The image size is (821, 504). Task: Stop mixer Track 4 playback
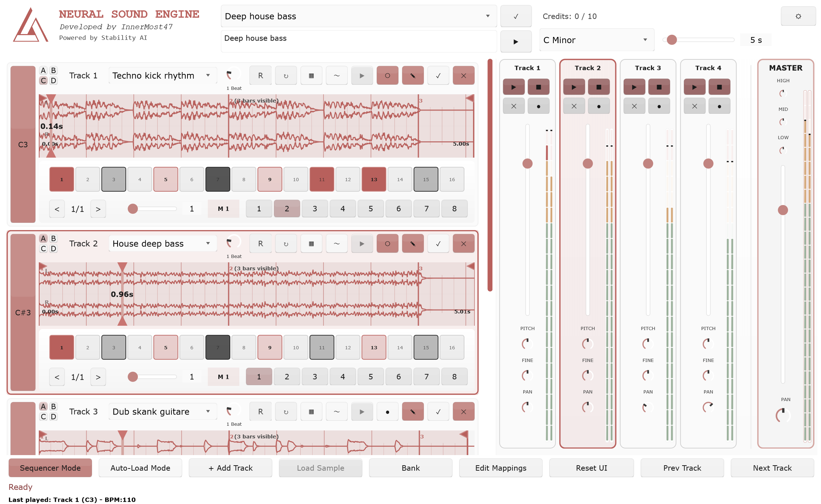pos(719,87)
